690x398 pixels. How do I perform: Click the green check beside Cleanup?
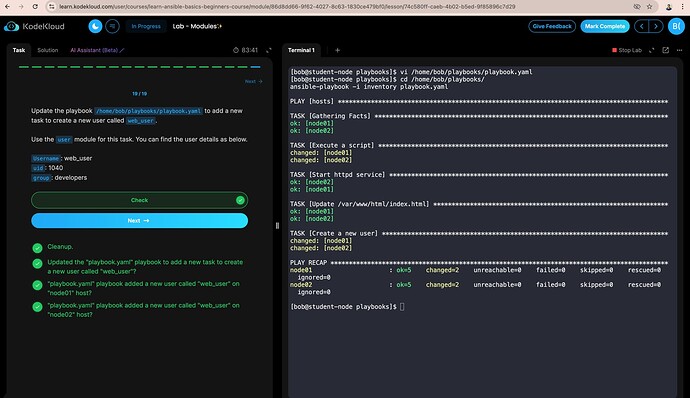pyautogui.click(x=37, y=248)
